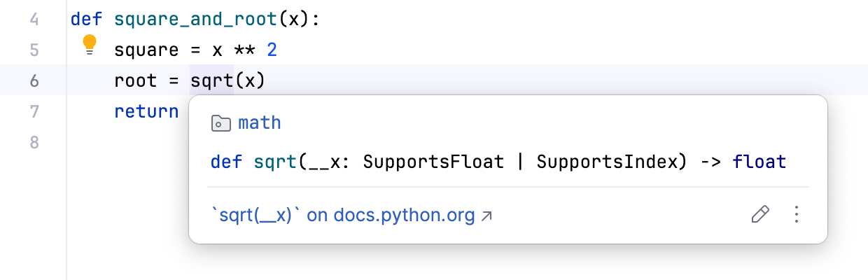Click SupportsIndex type in the popup
The width and height of the screenshot is (868, 280).
click(608, 162)
